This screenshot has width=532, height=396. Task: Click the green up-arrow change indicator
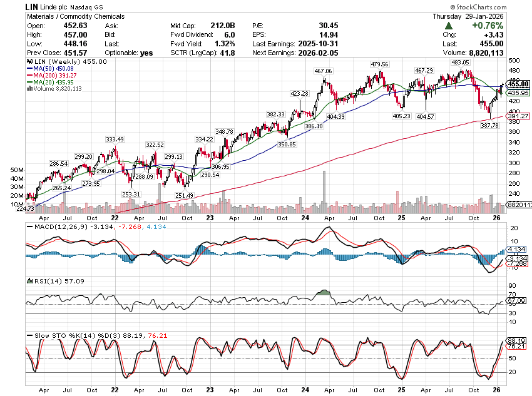(x=449, y=26)
